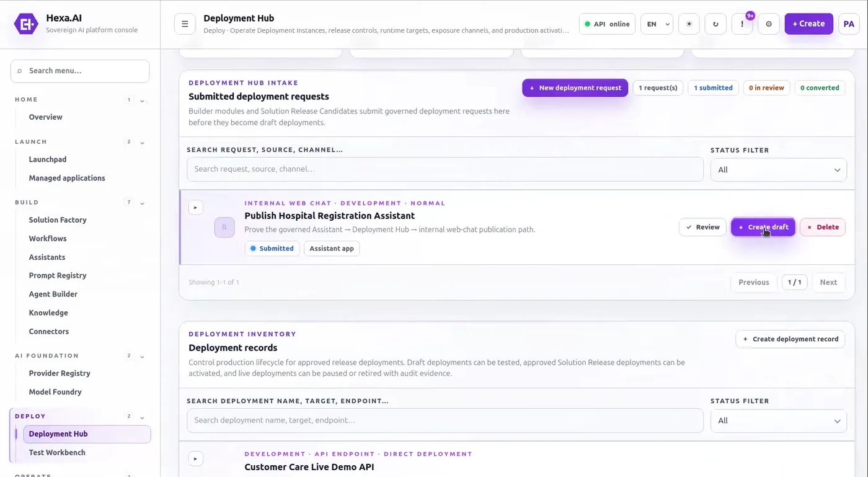Collapse the DEPLOY sidebar section
This screenshot has width=868, height=477.
pyautogui.click(x=143, y=417)
